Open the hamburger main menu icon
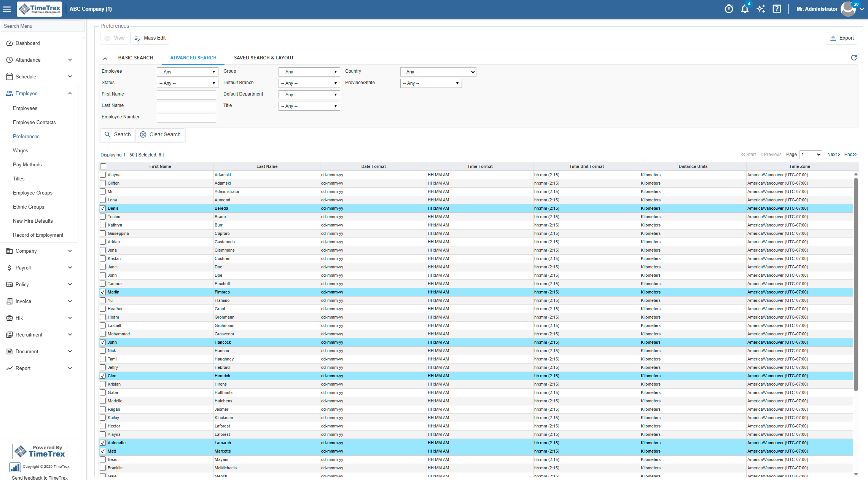868x480 pixels. 7,9
